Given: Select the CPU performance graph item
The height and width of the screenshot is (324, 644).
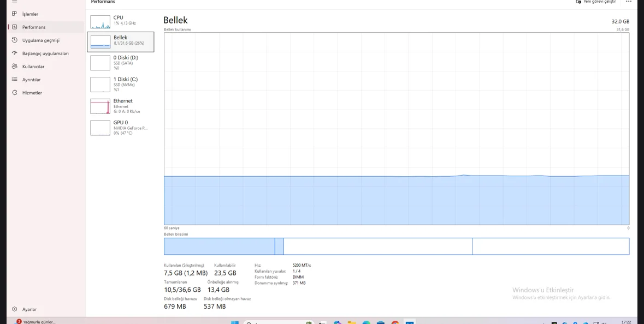Looking at the screenshot, I should [120, 21].
